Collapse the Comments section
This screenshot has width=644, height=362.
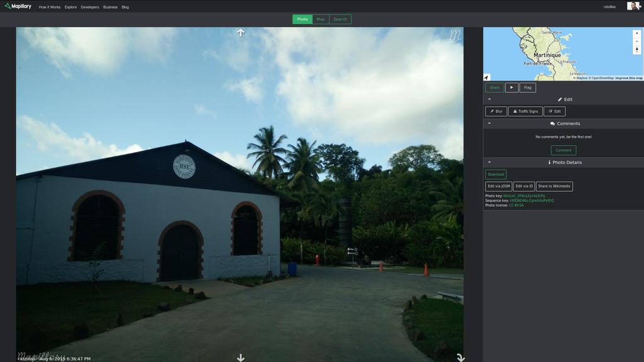pos(489,123)
